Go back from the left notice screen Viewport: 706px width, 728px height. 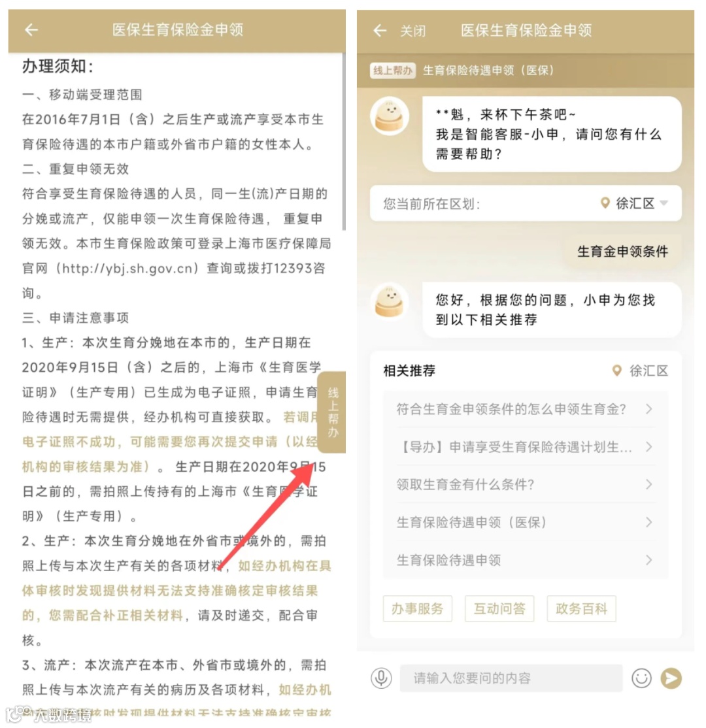(x=31, y=29)
